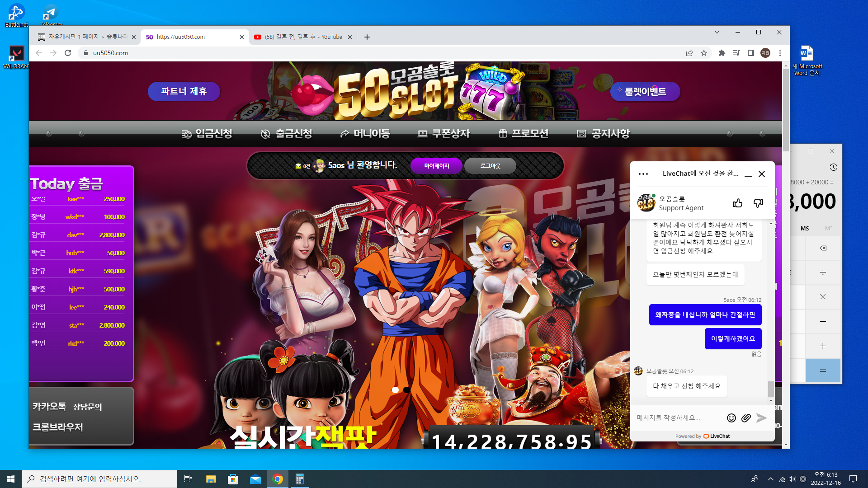Screen dimensions: 868x488
Task: Open the notification center icon
Action: [853, 479]
